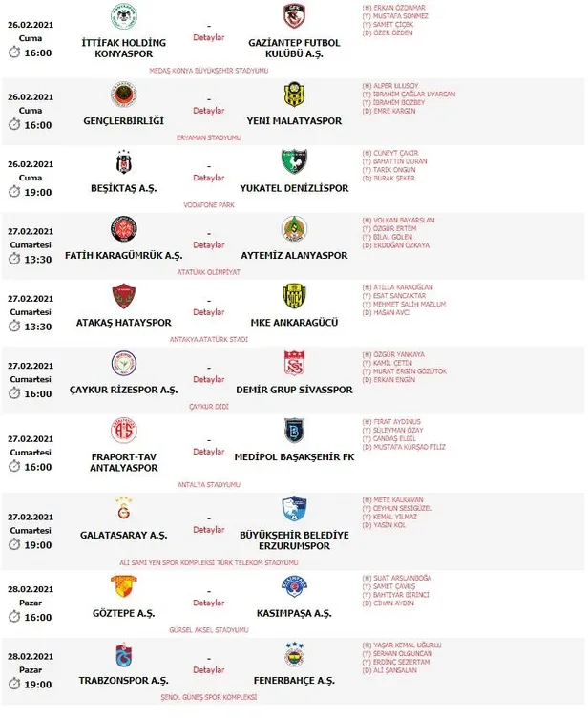Open Detaylar for the Beşiktaş–Denizlispor match
The image size is (588, 719).
tap(209, 179)
